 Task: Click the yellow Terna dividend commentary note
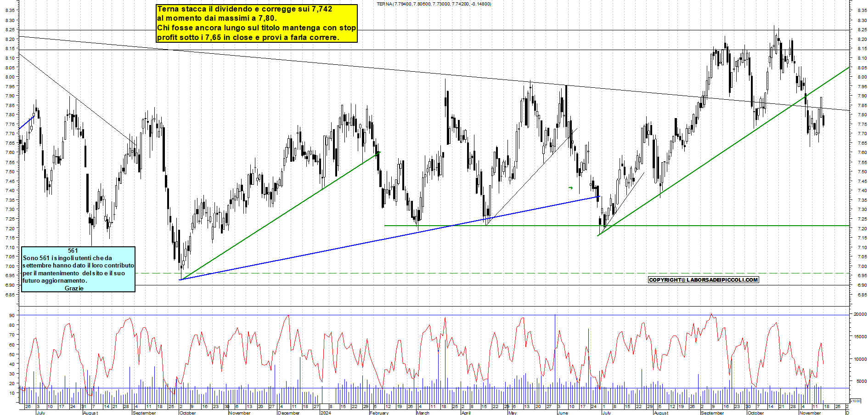pyautogui.click(x=257, y=23)
